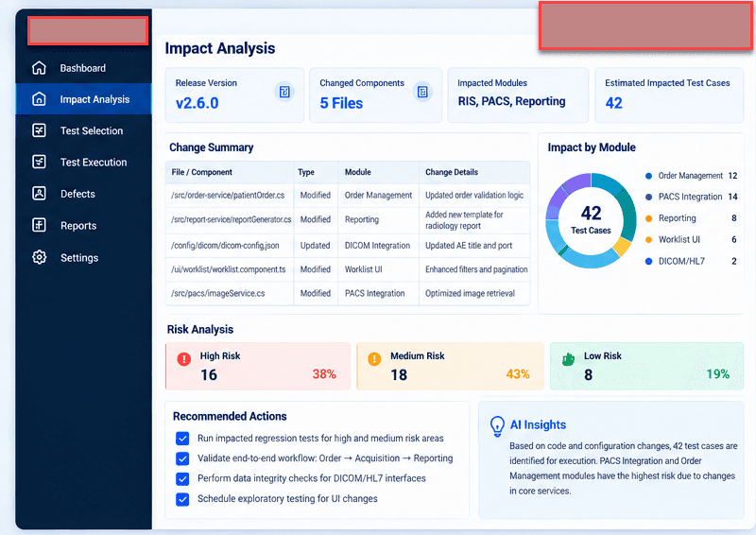The image size is (756, 535).
Task: Toggle 'Validate end-to-end workflow' checkbox
Action: [182, 458]
